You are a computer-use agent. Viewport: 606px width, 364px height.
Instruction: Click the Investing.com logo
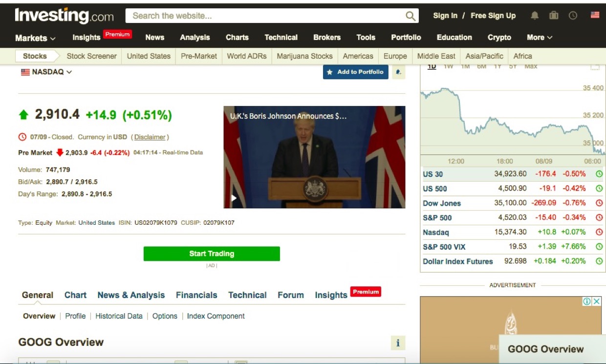[x=64, y=16]
